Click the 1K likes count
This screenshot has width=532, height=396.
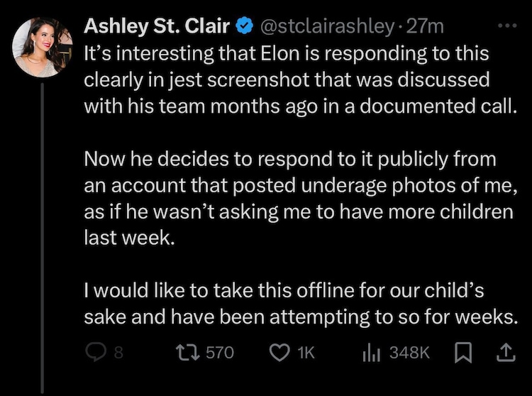point(304,353)
